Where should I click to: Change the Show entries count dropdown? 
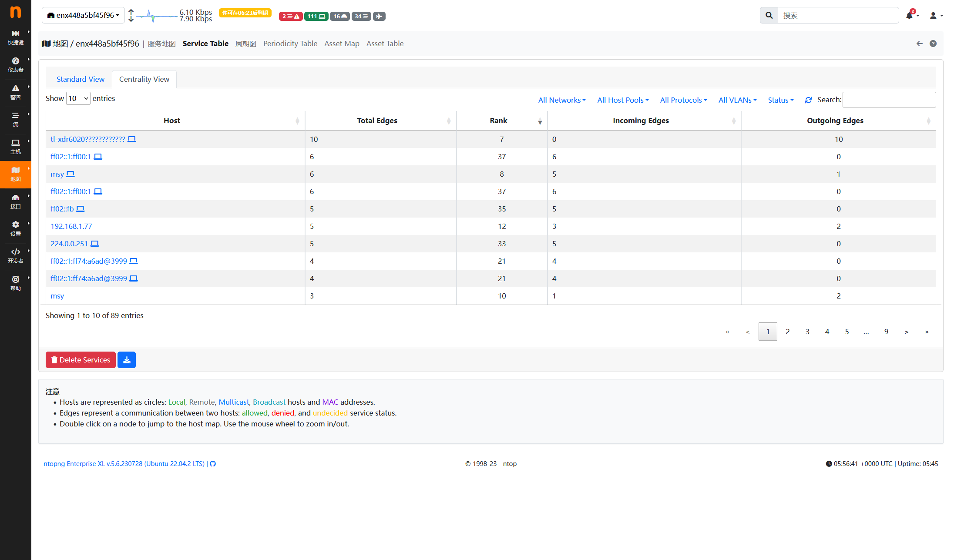(x=78, y=98)
